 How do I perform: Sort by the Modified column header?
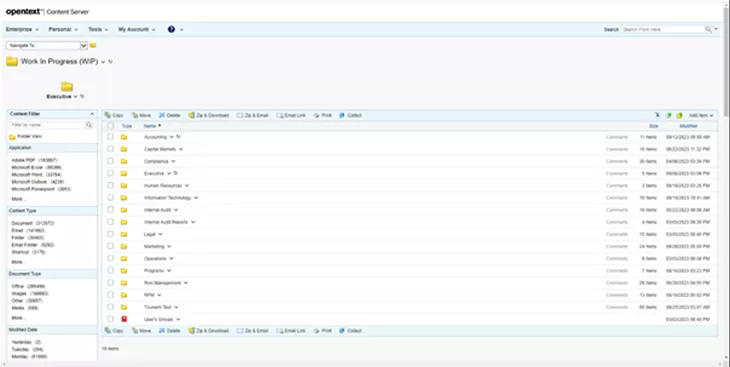click(688, 126)
